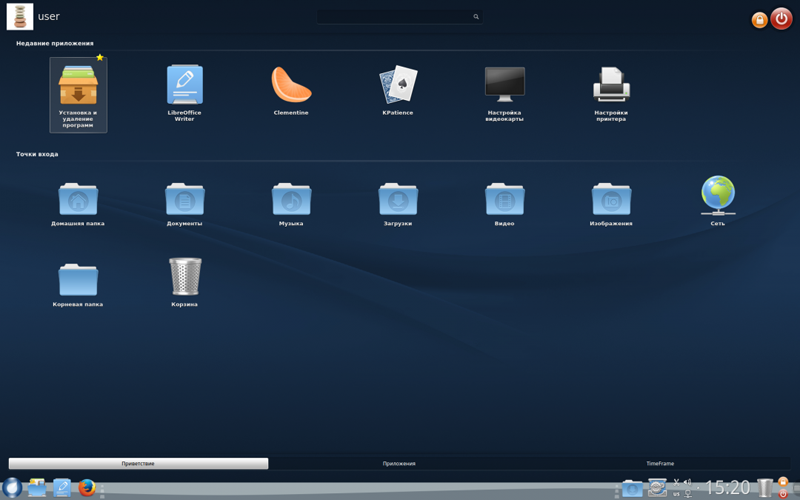This screenshot has height=500, width=800.
Task: Switch to the Приложения tab
Action: (x=399, y=463)
